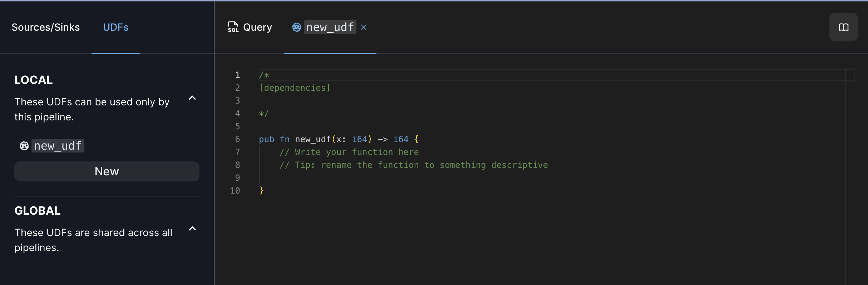Create a new local UDF
868x285 pixels.
tap(107, 171)
